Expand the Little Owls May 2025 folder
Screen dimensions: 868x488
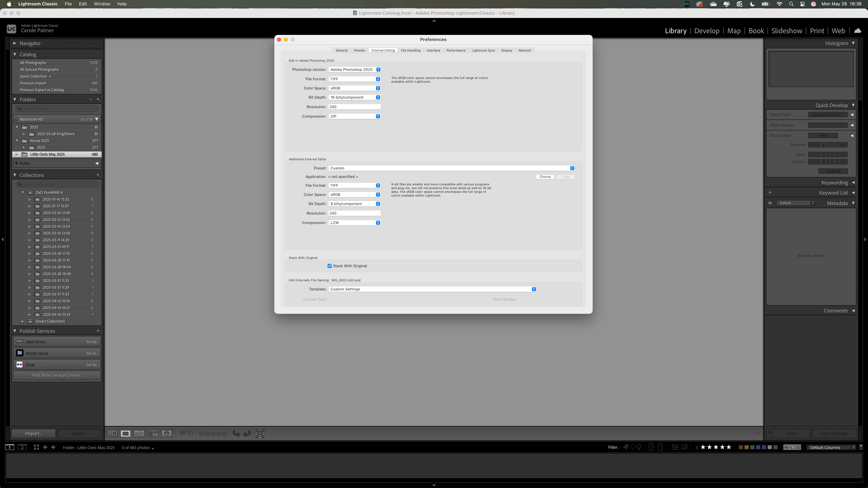pos(17,154)
